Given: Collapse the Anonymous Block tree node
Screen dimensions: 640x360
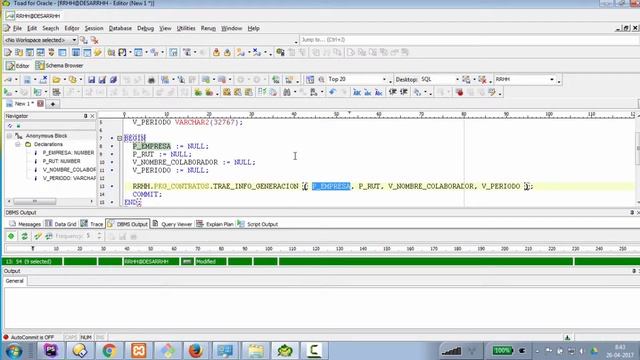Looking at the screenshot, I should 9,136.
